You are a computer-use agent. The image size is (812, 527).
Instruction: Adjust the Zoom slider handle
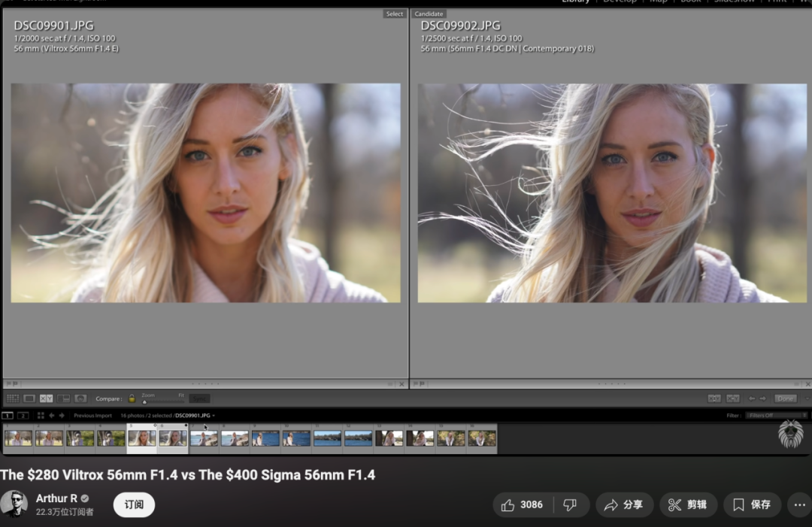pos(144,401)
